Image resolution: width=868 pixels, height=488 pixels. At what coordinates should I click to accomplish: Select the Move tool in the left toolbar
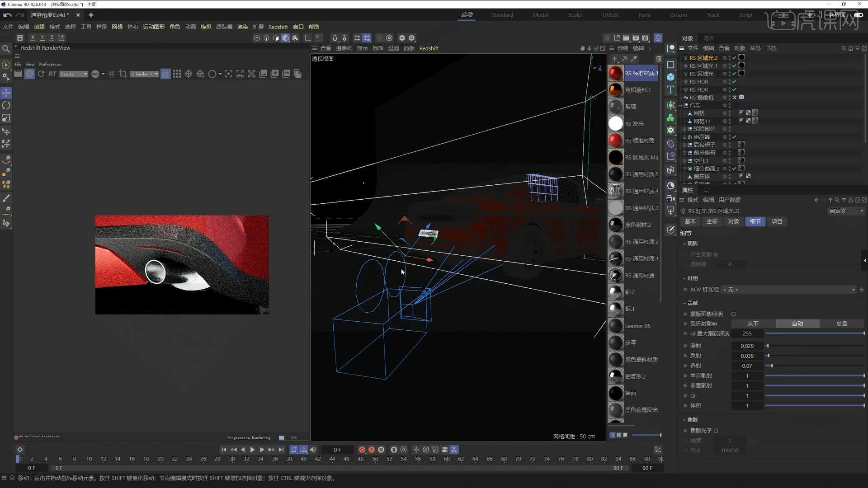coord(6,93)
